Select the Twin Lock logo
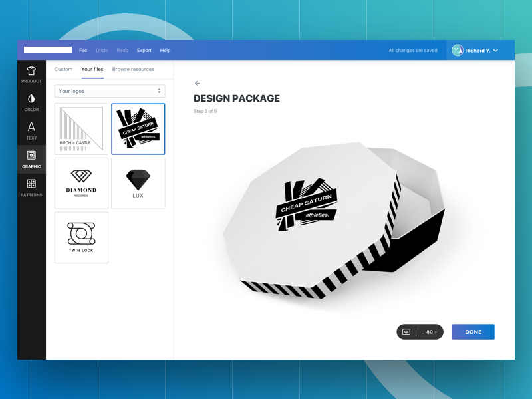532x399 pixels. click(81, 237)
